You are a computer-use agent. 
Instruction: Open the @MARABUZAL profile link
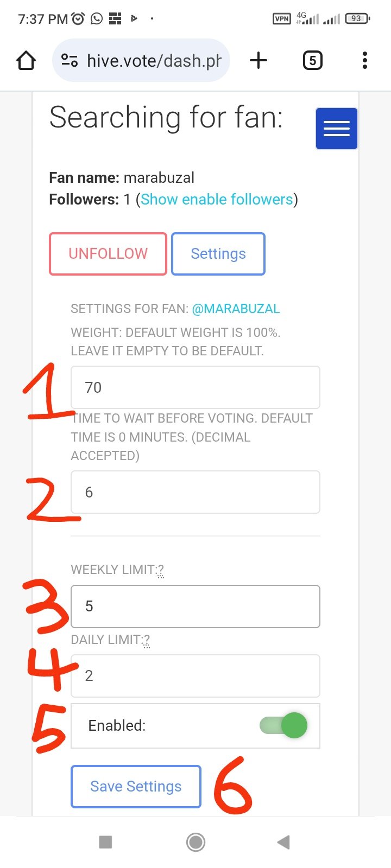tap(236, 309)
